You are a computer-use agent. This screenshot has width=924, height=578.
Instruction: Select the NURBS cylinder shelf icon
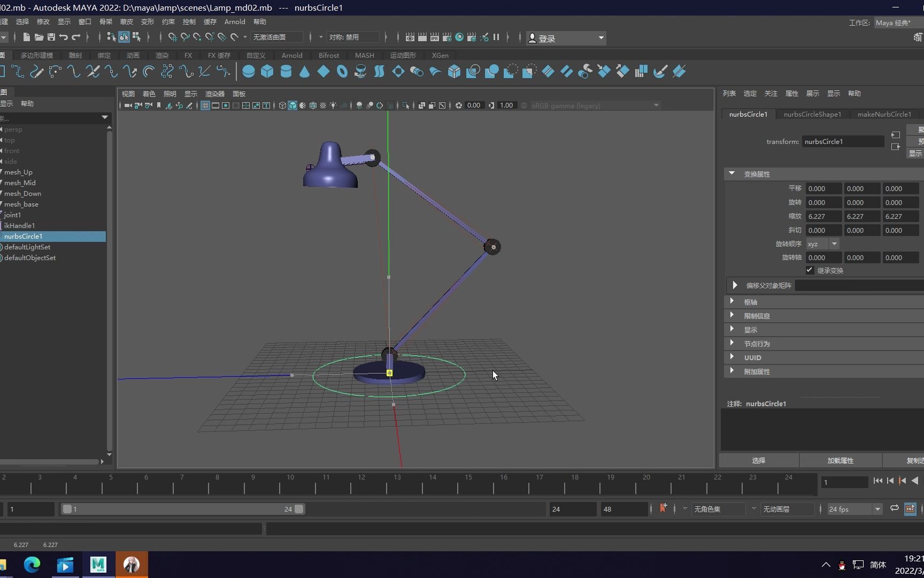pyautogui.click(x=286, y=72)
